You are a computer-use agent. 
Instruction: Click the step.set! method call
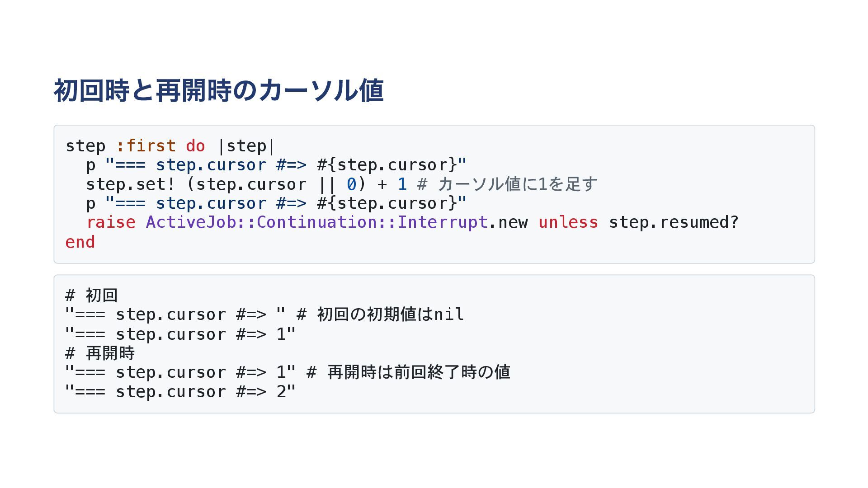(x=130, y=184)
